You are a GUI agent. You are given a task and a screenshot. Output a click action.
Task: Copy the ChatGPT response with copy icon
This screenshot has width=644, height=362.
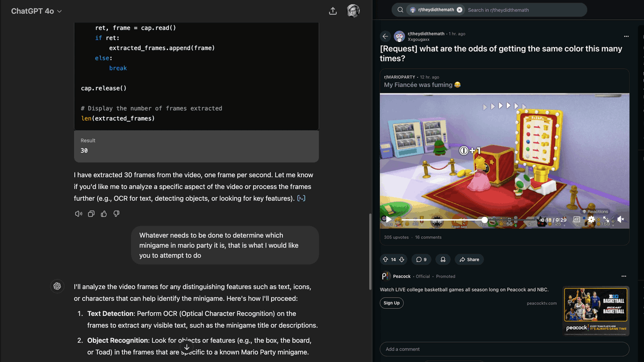click(91, 214)
